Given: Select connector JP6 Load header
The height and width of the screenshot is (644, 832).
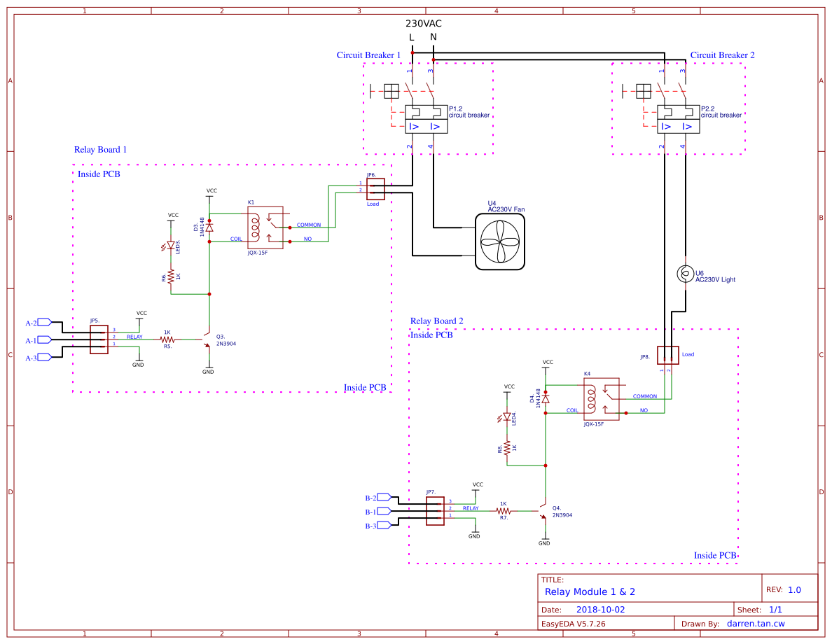Looking at the screenshot, I should tap(377, 188).
